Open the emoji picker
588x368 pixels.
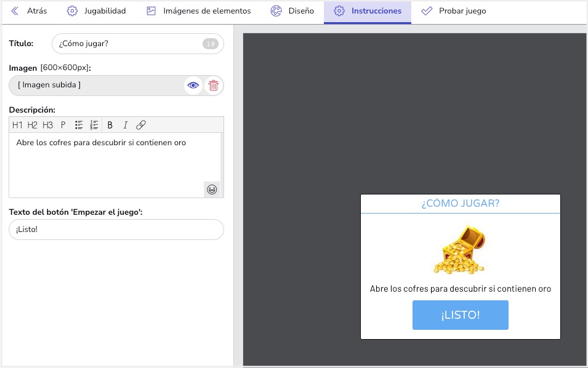[x=212, y=190]
